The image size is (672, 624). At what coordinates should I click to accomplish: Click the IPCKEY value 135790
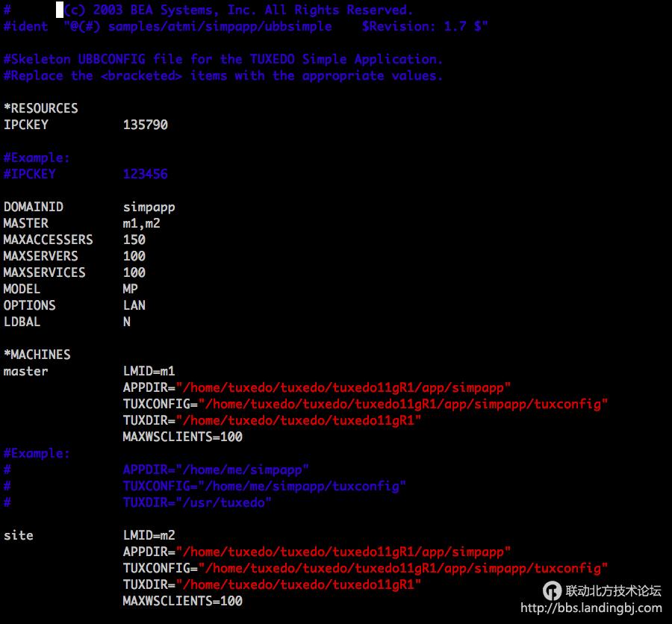pos(145,125)
